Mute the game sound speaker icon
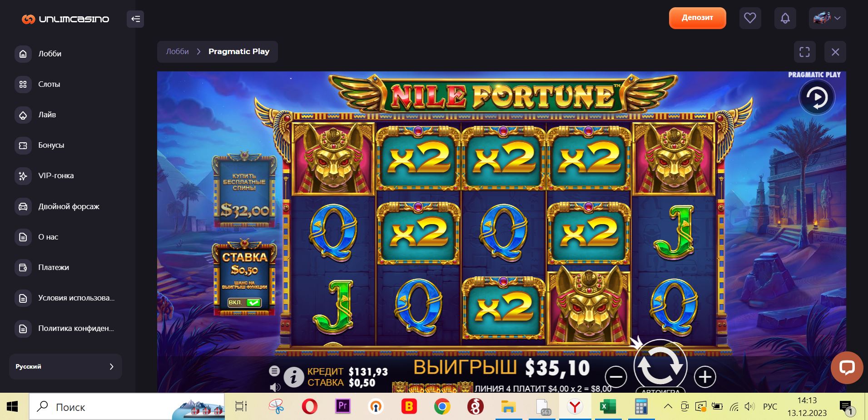 coord(274,387)
